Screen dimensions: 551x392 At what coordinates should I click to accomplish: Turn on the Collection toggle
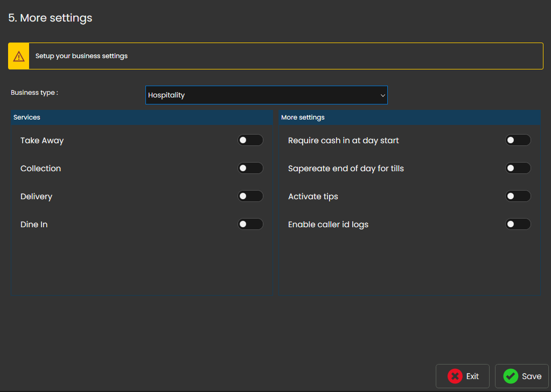tap(250, 169)
